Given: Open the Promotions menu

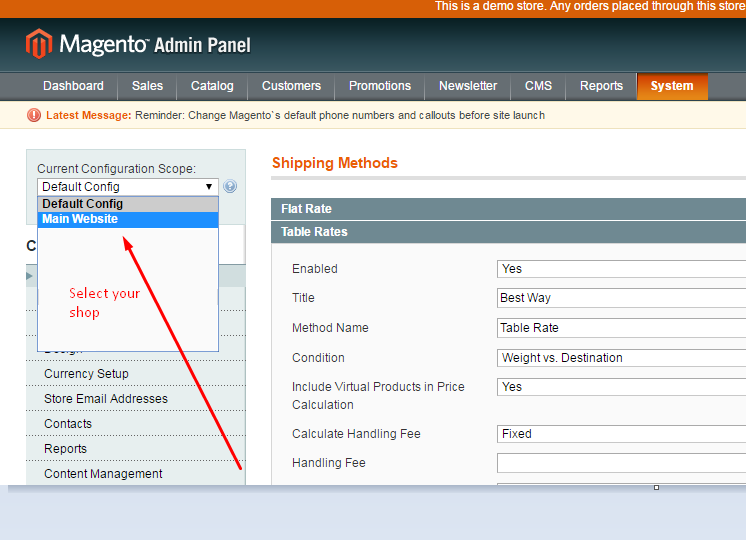Looking at the screenshot, I should point(380,86).
